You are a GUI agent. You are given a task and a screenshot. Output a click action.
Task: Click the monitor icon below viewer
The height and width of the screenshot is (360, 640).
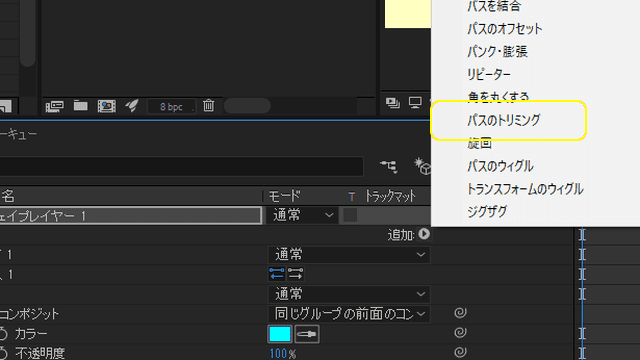coord(415,102)
